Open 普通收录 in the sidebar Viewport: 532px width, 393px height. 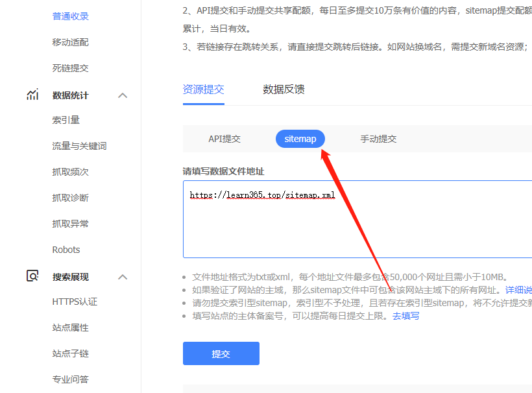[x=70, y=16]
